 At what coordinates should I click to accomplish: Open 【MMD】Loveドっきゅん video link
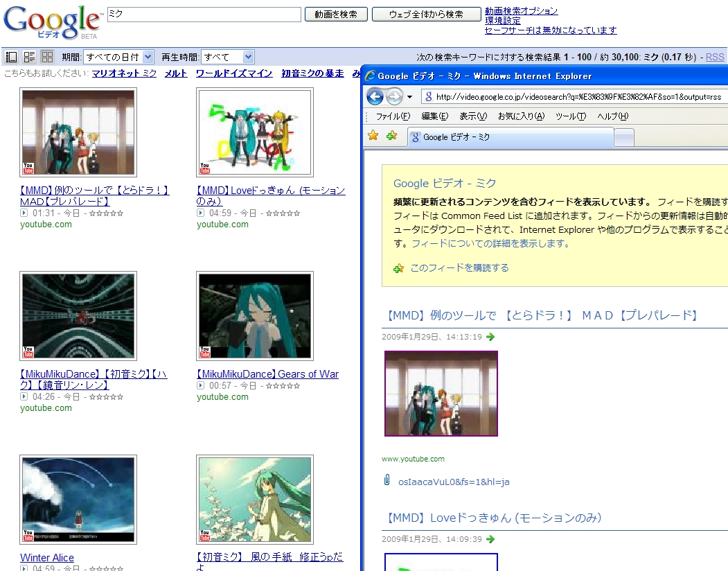[x=271, y=195]
